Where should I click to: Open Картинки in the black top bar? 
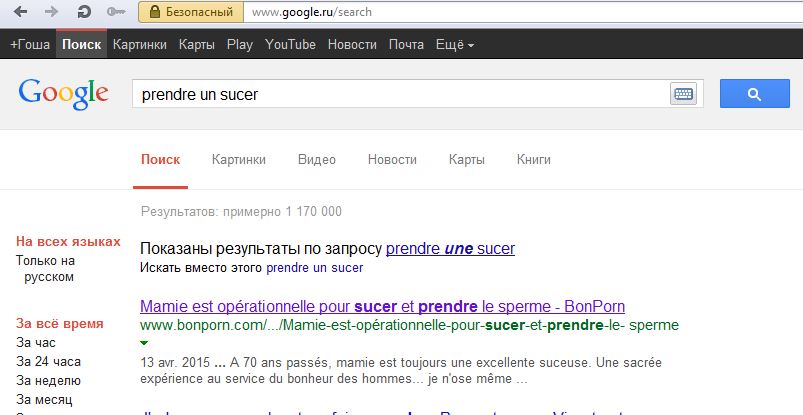(139, 45)
